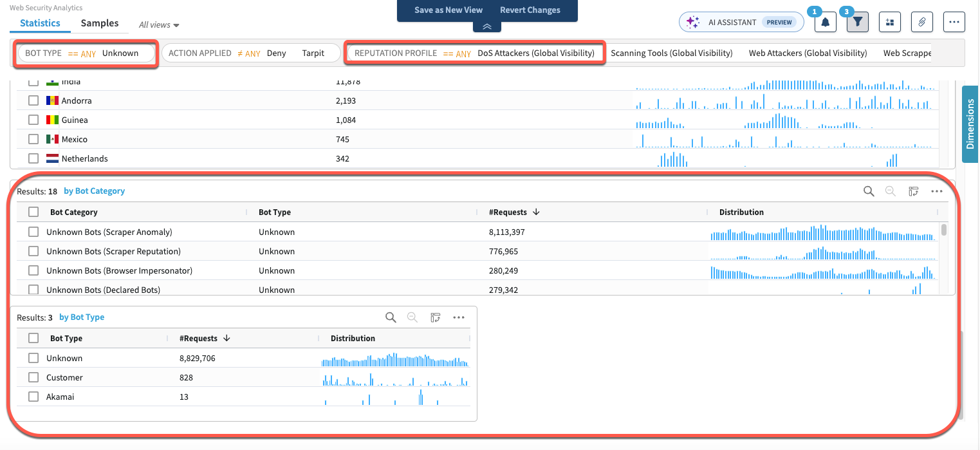980x450 pixels.
Task: Switch to the Samples tab
Action: pyautogui.click(x=99, y=23)
